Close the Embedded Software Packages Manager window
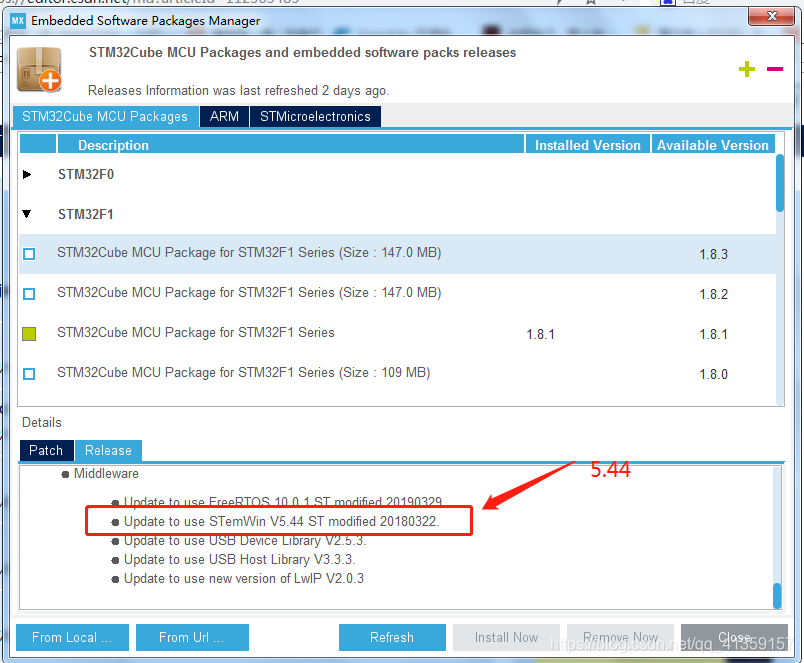 pyautogui.click(x=771, y=16)
